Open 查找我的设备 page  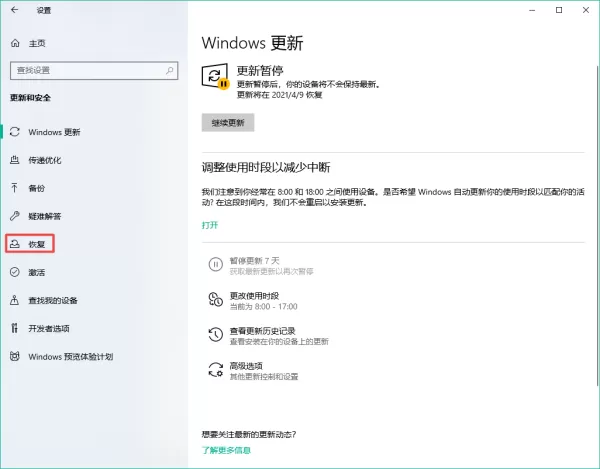(53, 300)
